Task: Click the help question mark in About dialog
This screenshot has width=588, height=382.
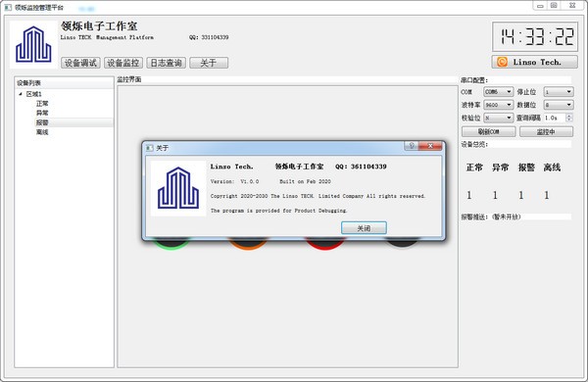Action: pyautogui.click(x=412, y=146)
